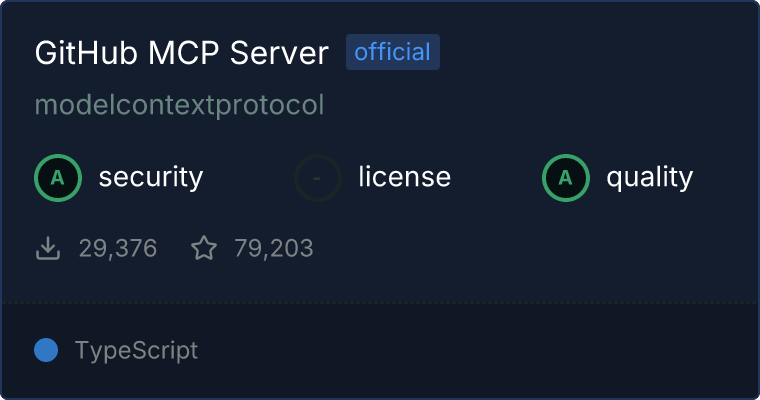The height and width of the screenshot is (400, 760).
Task: Click the empty footer space beside TypeScript
Action: [x=477, y=351]
